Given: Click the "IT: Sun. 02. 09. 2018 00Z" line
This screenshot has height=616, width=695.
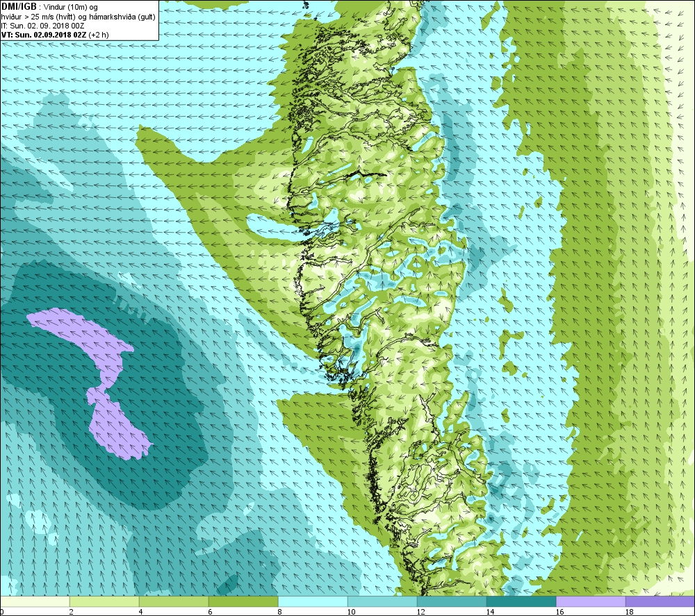Looking at the screenshot, I should [x=42, y=26].
